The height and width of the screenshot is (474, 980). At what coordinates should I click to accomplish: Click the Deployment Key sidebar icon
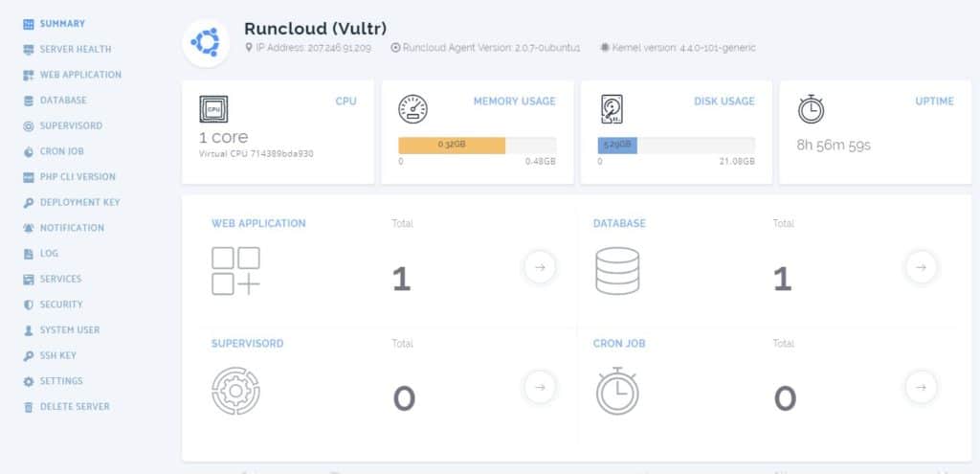pyautogui.click(x=28, y=203)
